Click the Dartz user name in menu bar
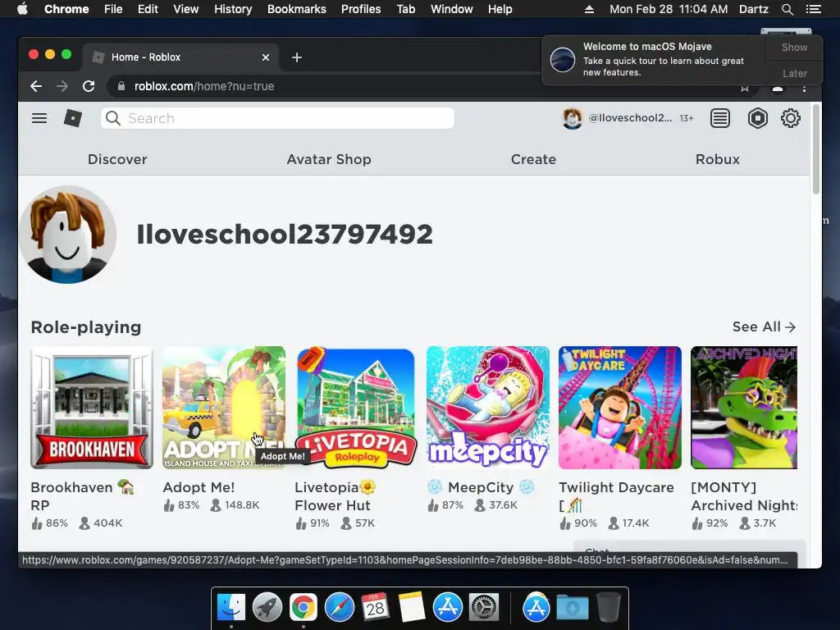 tap(753, 9)
